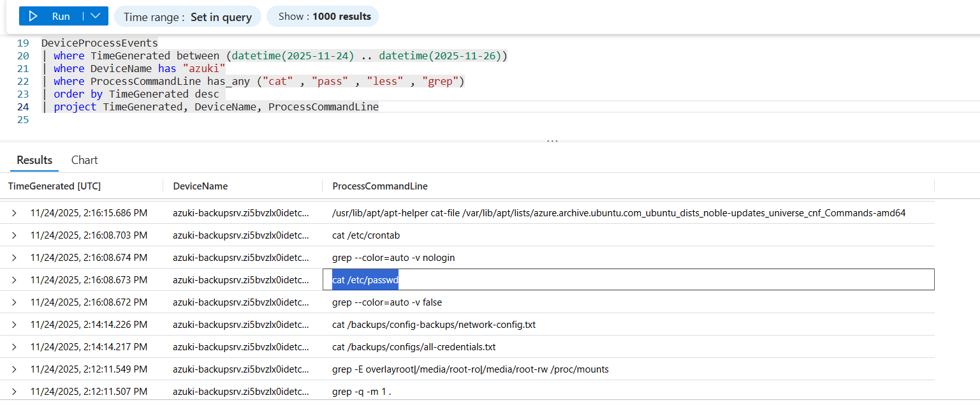Place cursor in the TimeGenerated between line
The width and height of the screenshot is (980, 407).
[x=274, y=56]
